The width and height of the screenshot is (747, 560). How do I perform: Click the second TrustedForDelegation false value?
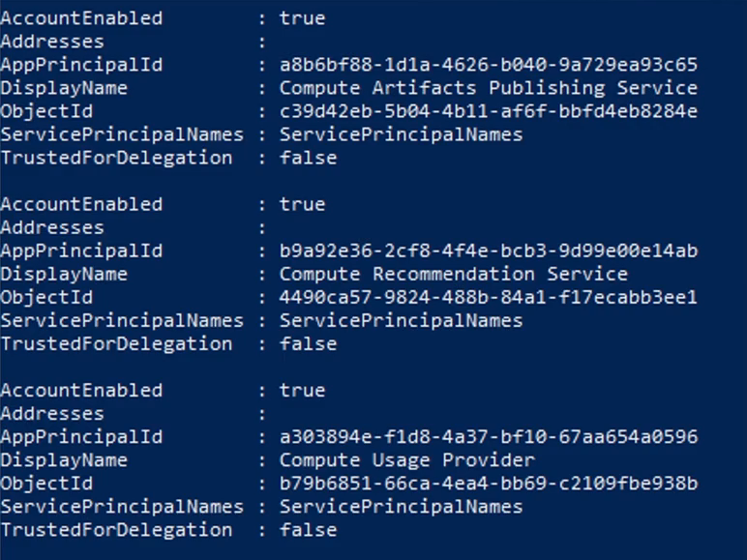[x=308, y=343]
